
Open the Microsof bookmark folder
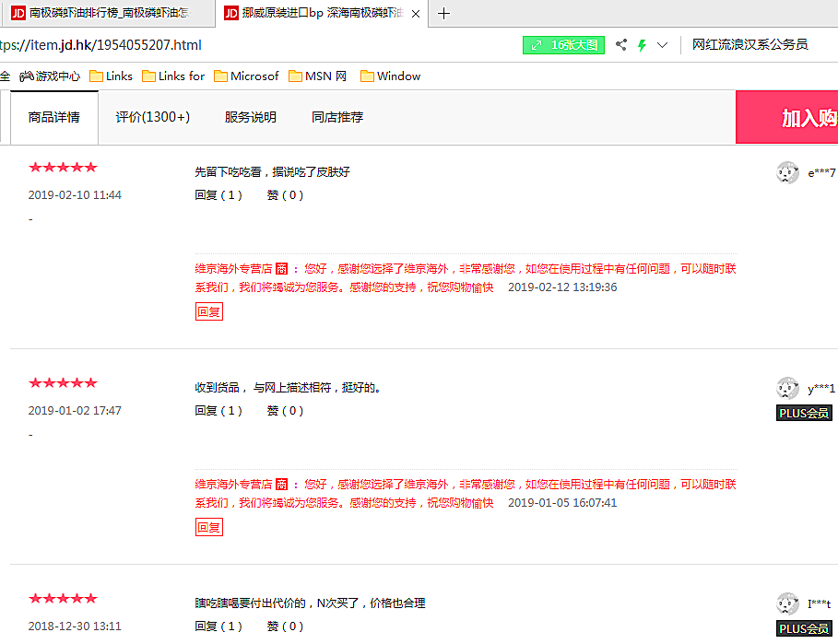(x=246, y=76)
